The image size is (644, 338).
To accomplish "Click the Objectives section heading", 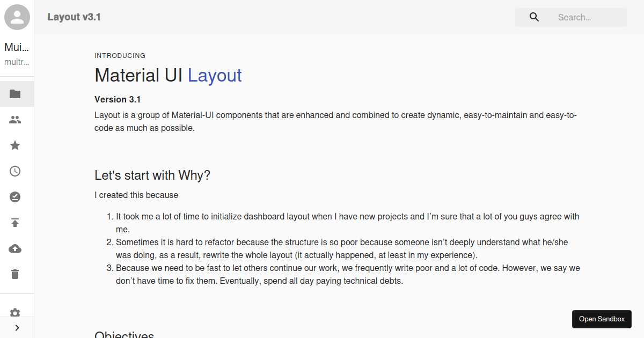I will coord(124,334).
